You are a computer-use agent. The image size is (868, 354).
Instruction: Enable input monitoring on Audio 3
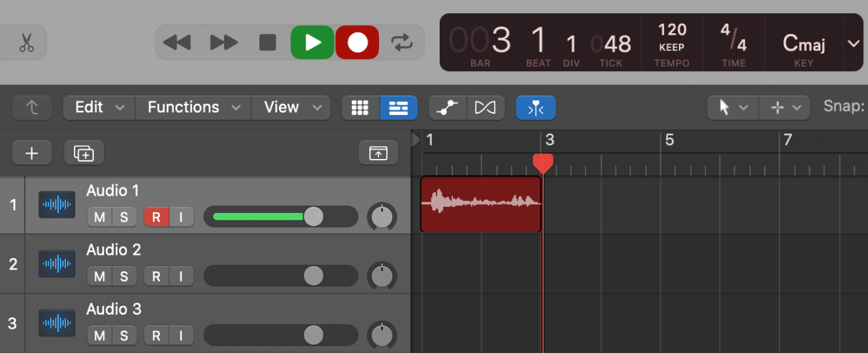pos(181,335)
